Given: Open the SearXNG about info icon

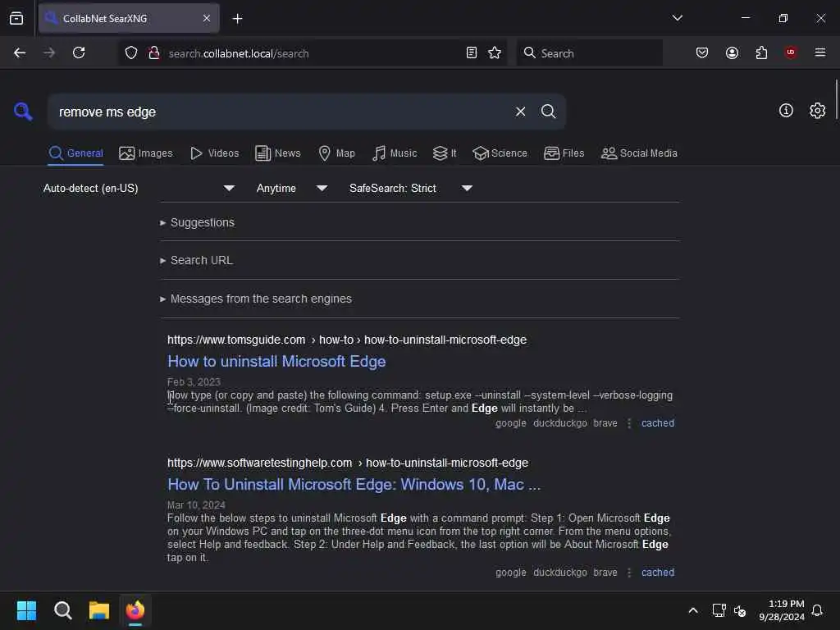Looking at the screenshot, I should click(786, 111).
